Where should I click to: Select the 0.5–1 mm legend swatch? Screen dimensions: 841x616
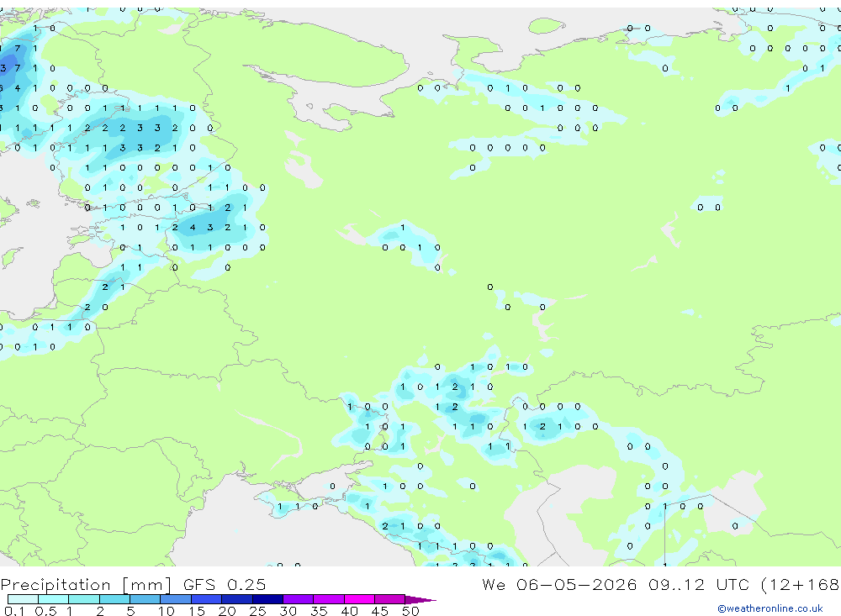coord(54,599)
